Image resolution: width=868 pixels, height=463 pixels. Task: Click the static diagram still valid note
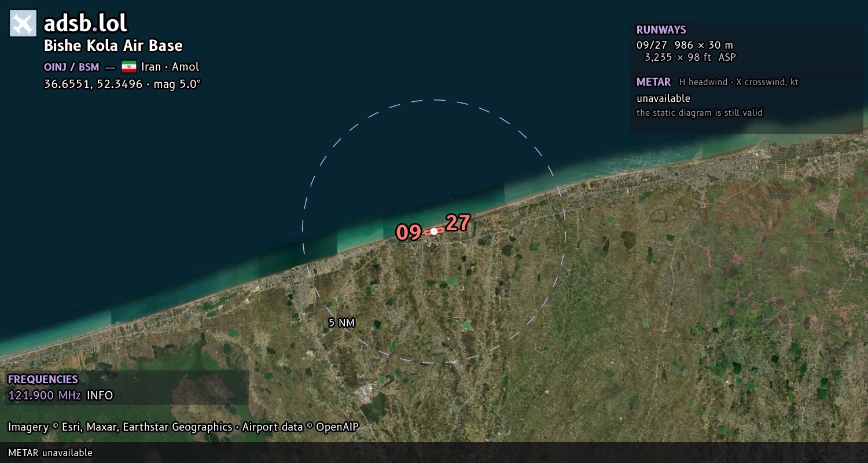pyautogui.click(x=700, y=113)
